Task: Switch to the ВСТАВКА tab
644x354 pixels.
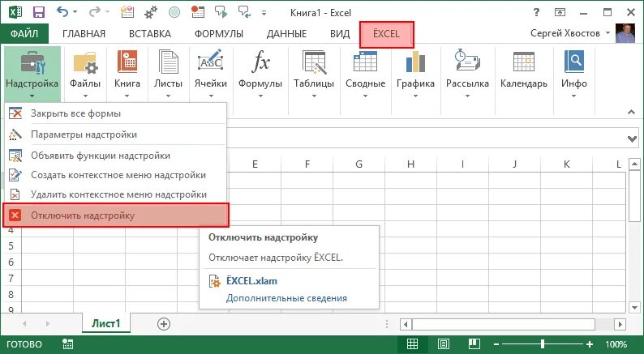Action: 150,34
